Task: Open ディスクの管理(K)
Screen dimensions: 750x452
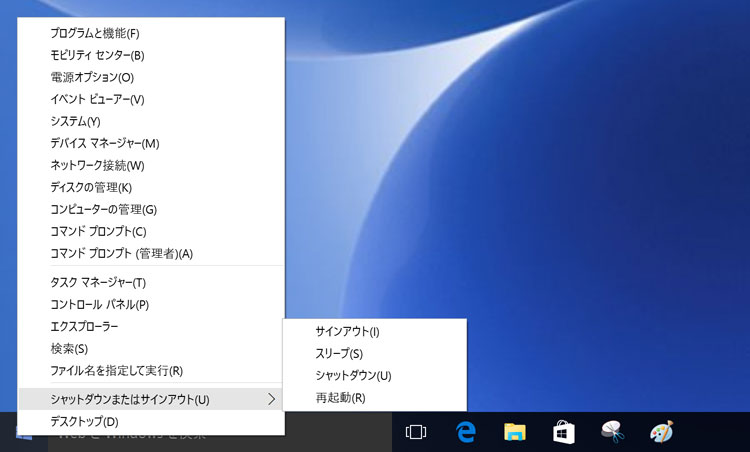Action: [151, 187]
